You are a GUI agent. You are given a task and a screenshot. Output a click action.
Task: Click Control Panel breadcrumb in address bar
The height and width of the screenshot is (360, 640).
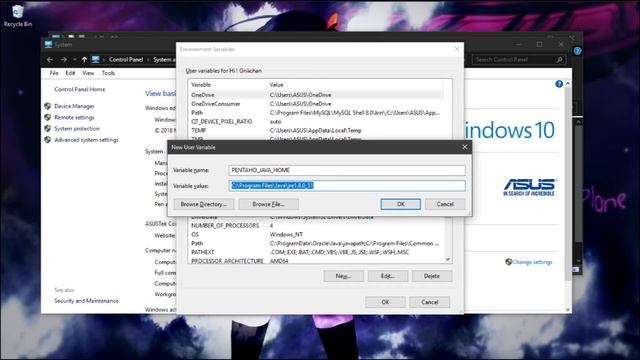click(x=126, y=60)
